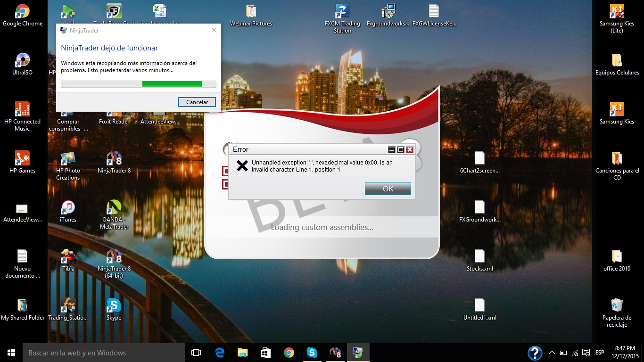Open the network connections tray icon
The height and width of the screenshot is (362, 644).
(575, 353)
